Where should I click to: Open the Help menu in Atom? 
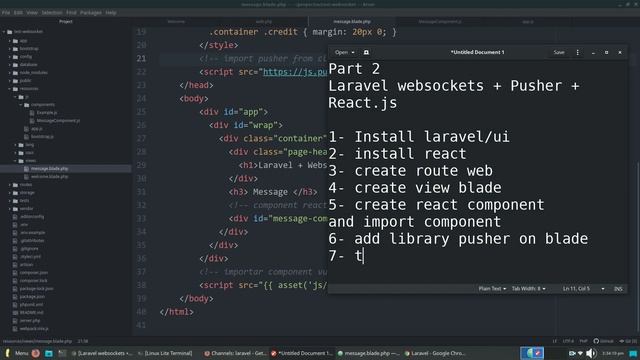pos(111,13)
